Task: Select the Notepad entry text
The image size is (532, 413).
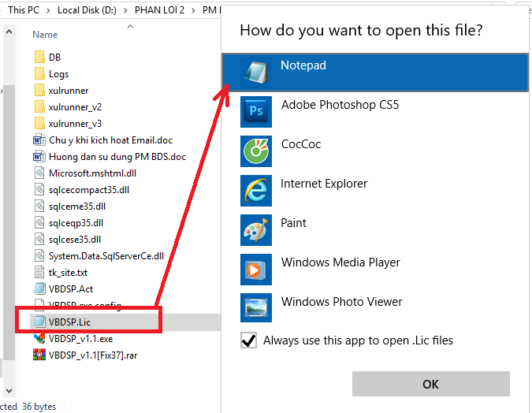Action: 303,65
